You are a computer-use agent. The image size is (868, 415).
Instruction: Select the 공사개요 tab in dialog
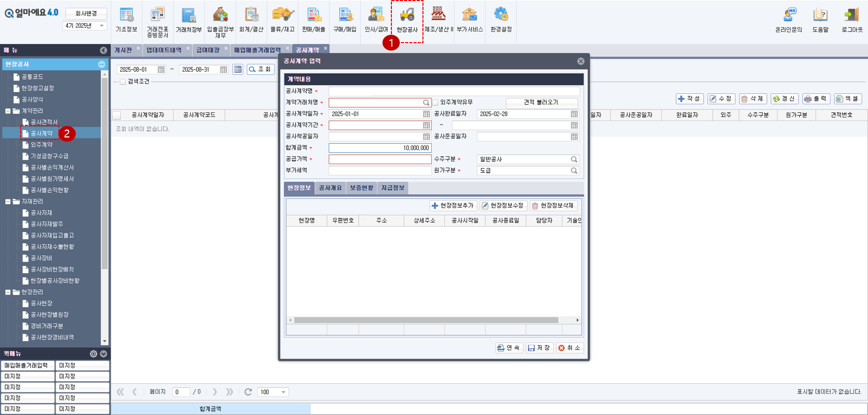coord(330,188)
